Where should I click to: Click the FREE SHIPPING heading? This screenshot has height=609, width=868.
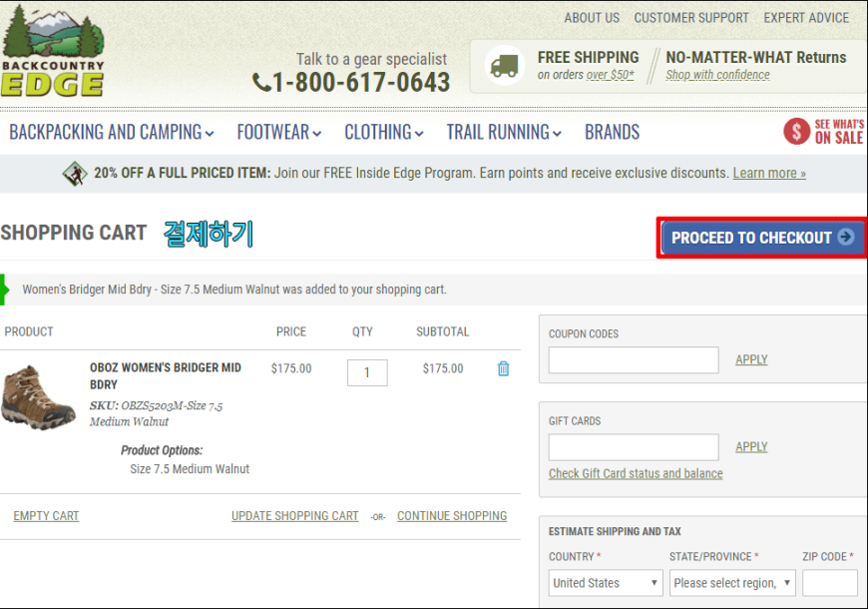[x=588, y=58]
